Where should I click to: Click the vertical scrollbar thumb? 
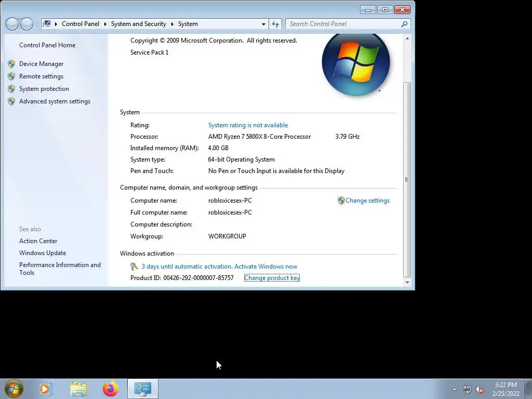click(x=407, y=179)
